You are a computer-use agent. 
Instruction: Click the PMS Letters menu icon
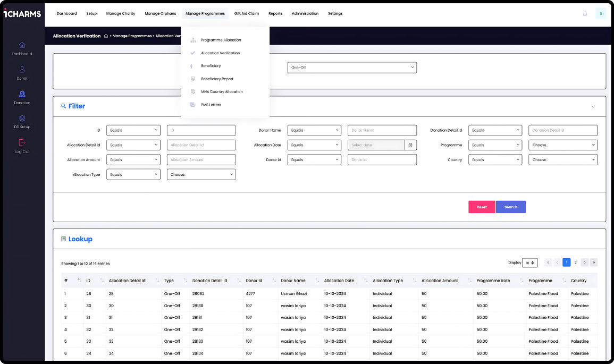pyautogui.click(x=192, y=105)
